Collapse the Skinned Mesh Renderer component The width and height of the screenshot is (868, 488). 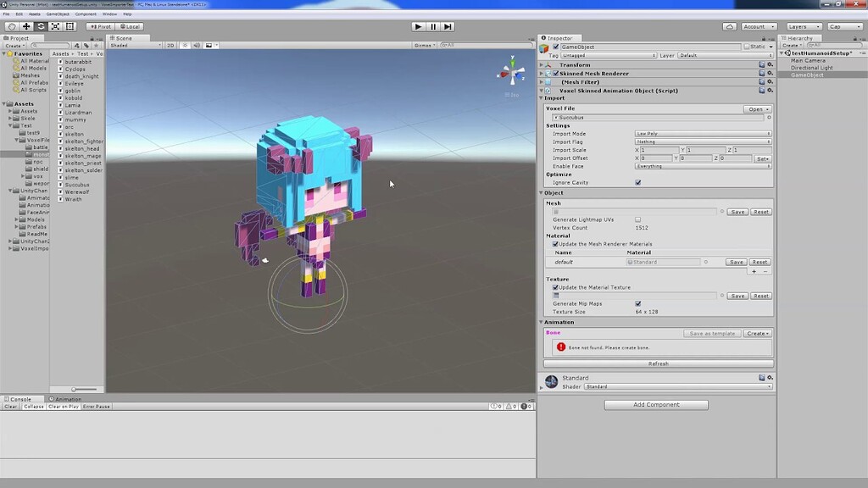pyautogui.click(x=540, y=73)
